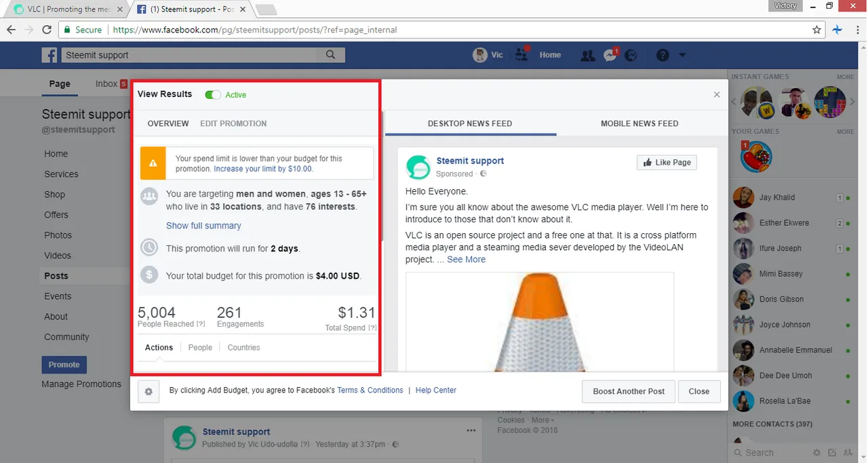Click the Facebook logo icon
This screenshot has height=463, width=868.
50,55
